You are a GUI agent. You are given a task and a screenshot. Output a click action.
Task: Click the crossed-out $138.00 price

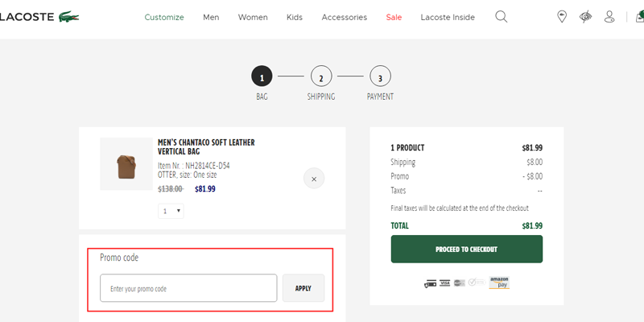tap(171, 189)
